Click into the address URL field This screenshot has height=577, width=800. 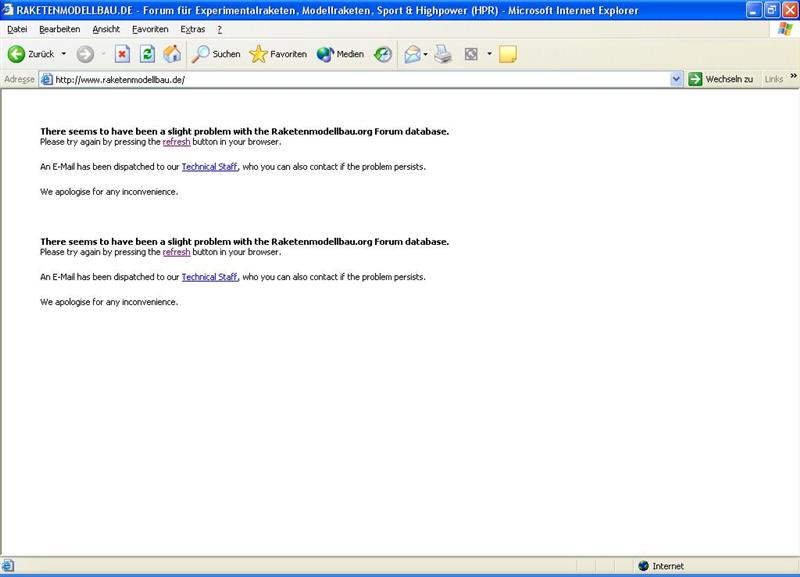point(350,79)
